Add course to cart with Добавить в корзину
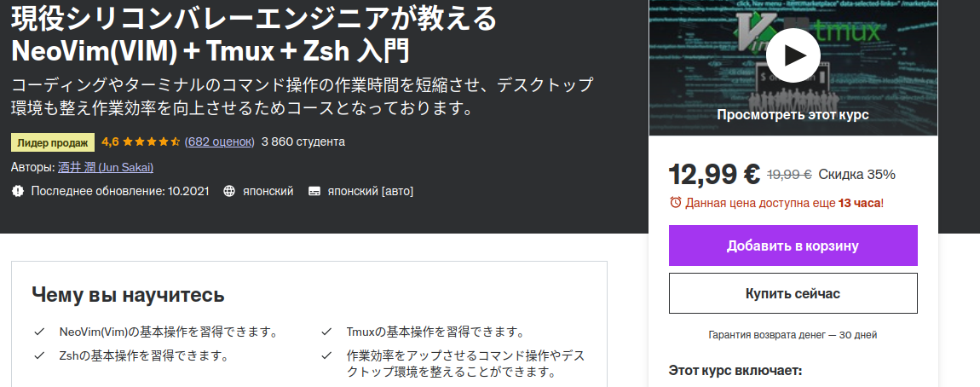The image size is (980, 387). click(793, 245)
